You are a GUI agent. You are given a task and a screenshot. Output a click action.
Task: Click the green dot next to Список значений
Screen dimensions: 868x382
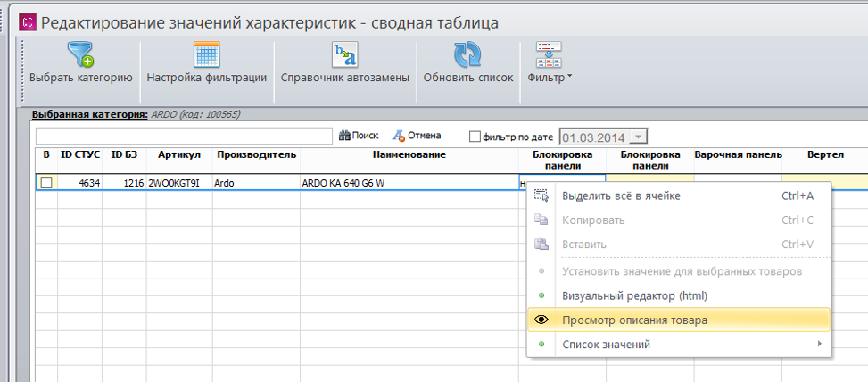[x=541, y=345]
